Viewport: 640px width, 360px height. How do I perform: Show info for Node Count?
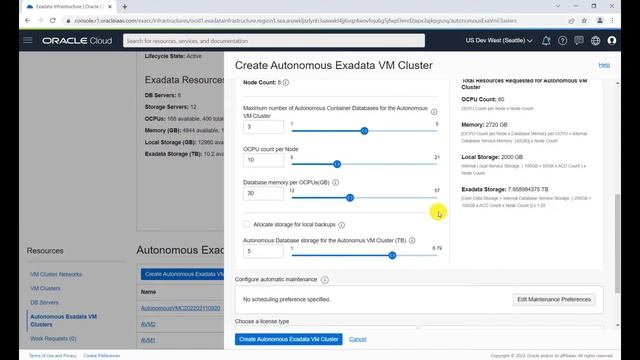click(286, 82)
